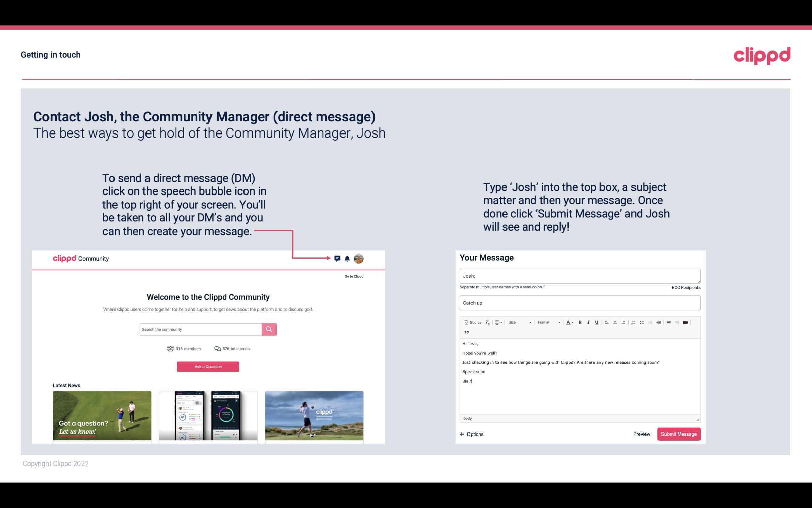Image resolution: width=812 pixels, height=508 pixels.
Task: Click the 'Preview' button before sending
Action: (641, 434)
